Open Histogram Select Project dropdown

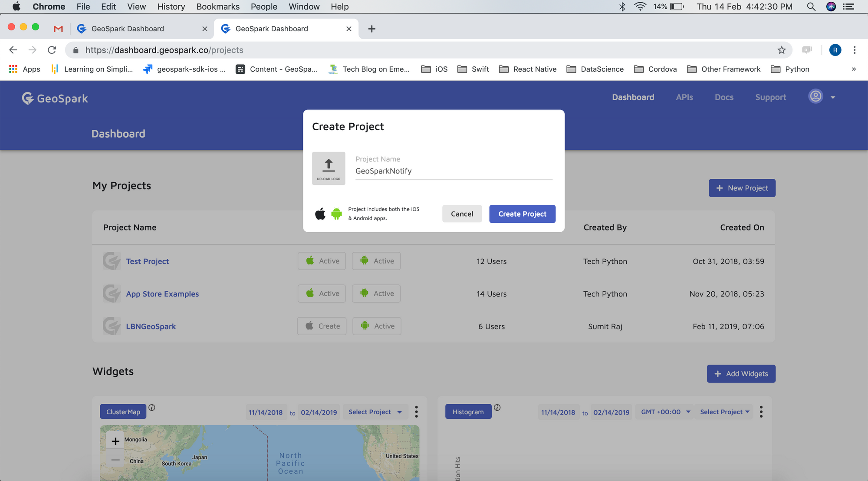pos(725,412)
